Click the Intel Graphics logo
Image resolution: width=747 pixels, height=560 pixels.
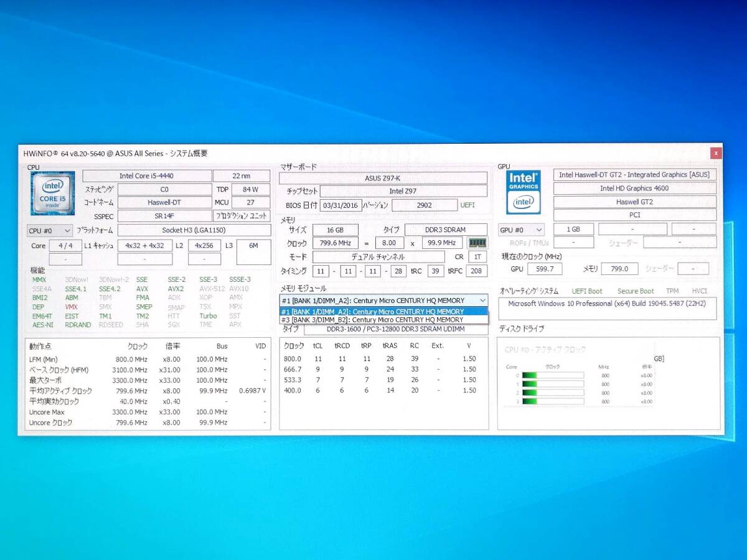click(524, 192)
